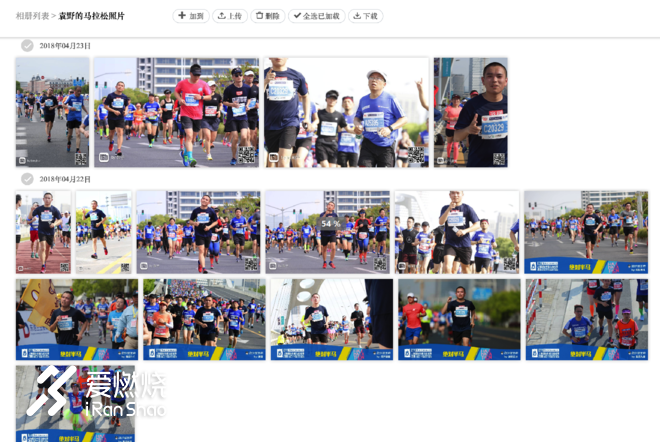Click the 袁野的马拉松照片 album title

91,16
